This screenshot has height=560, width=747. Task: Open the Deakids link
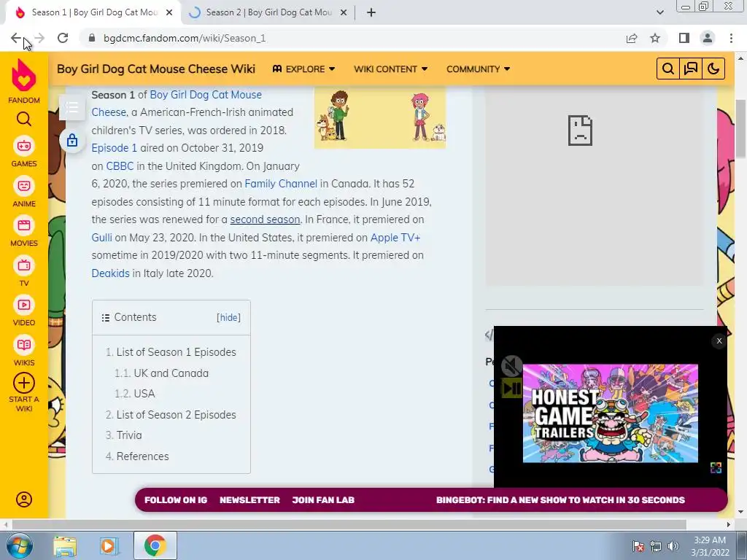click(x=111, y=273)
